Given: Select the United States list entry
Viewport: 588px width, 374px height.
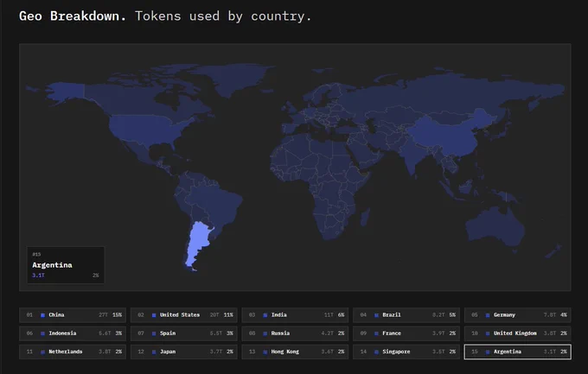Looking at the screenshot, I should pyautogui.click(x=183, y=315).
